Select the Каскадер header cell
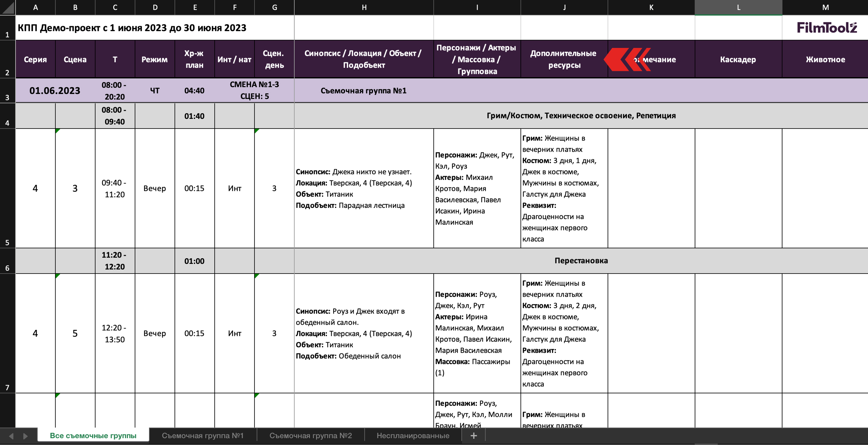868x445 pixels. (738, 59)
